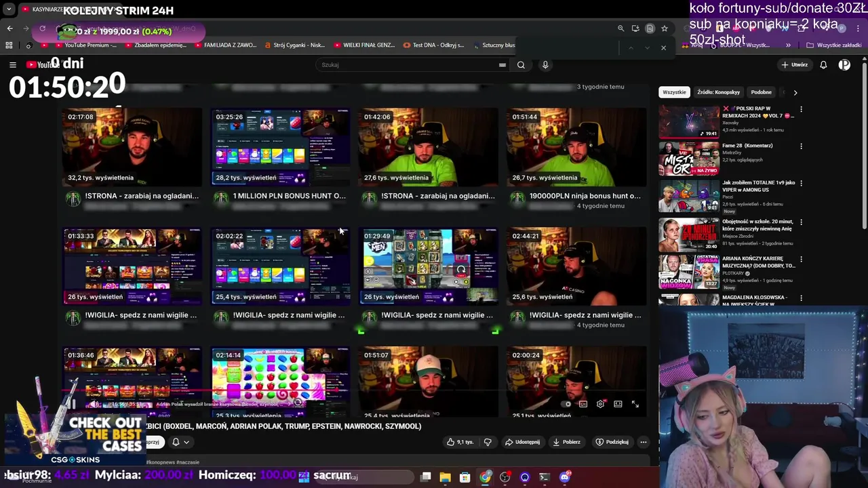Show more filter chips with right arrow
This screenshot has height=488, width=868.
[x=795, y=92]
